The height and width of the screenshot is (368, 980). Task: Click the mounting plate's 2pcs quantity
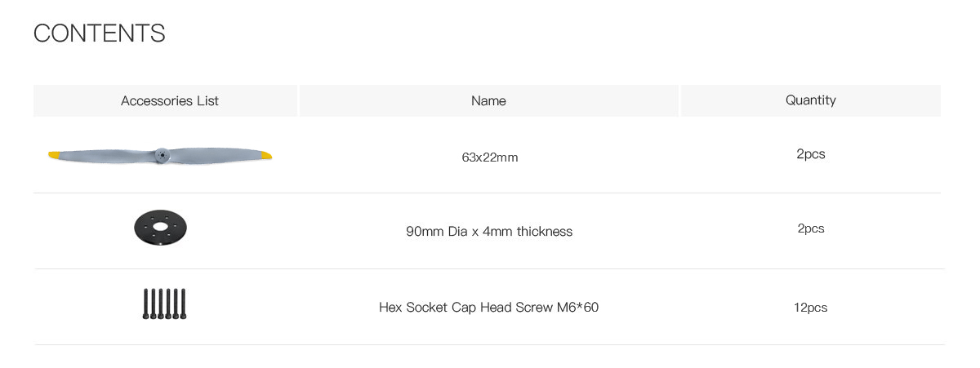click(x=811, y=228)
